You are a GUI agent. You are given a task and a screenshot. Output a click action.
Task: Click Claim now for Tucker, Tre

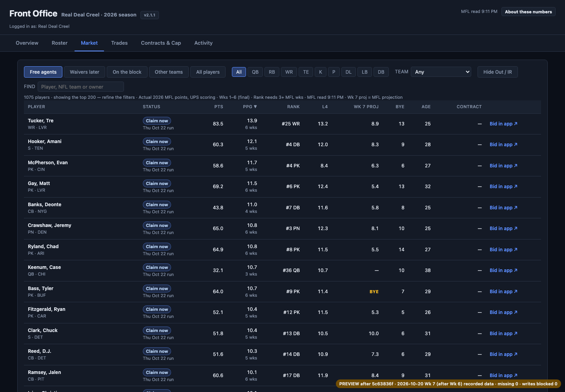pos(157,121)
